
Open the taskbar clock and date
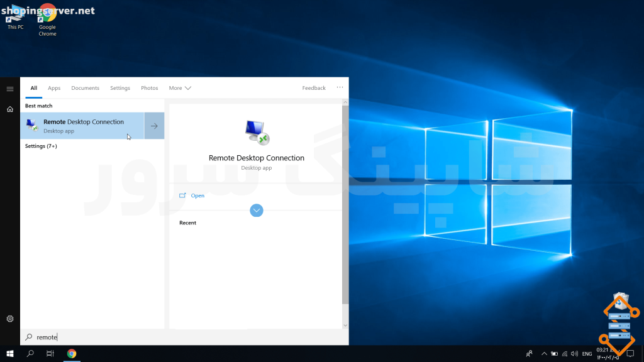(x=608, y=354)
